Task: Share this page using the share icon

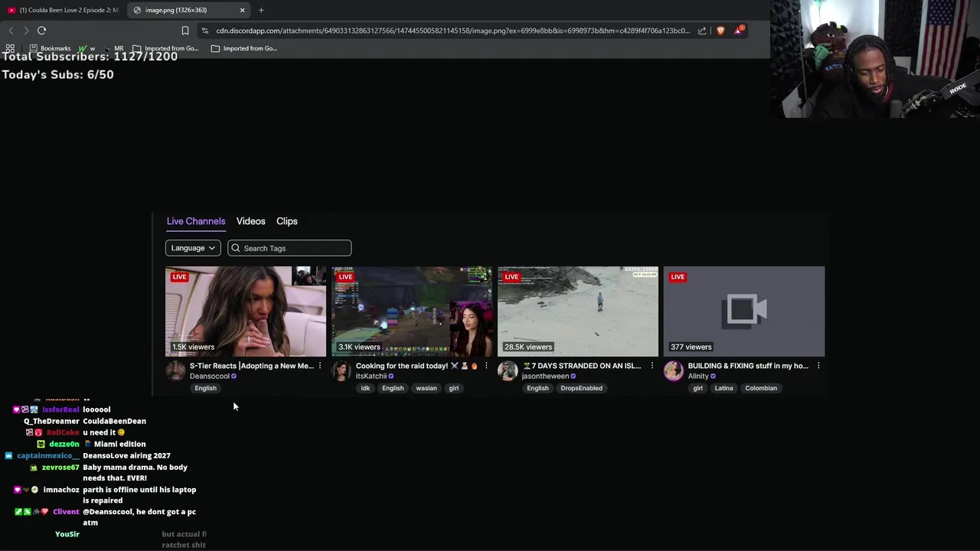Action: pos(702,31)
